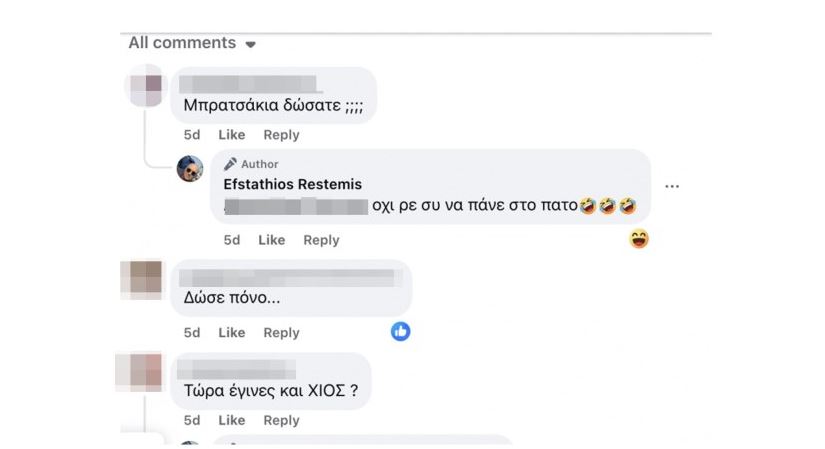
Task: Like the "Μπρατσάκια δώσατε" comment
Action: pos(231,135)
